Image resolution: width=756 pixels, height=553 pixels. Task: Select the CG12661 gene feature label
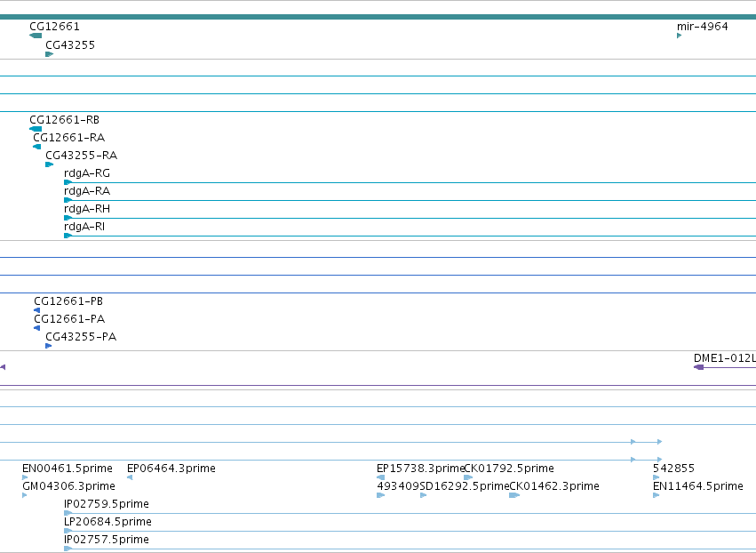[54, 27]
